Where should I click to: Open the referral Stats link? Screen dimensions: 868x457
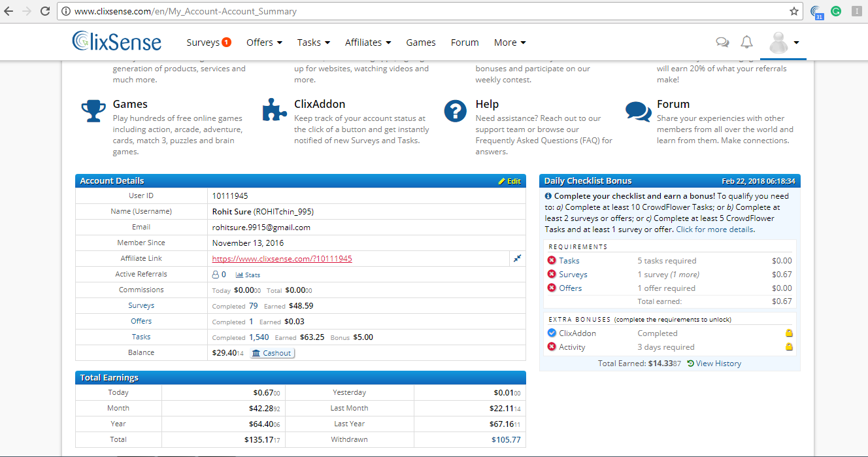pyautogui.click(x=248, y=275)
